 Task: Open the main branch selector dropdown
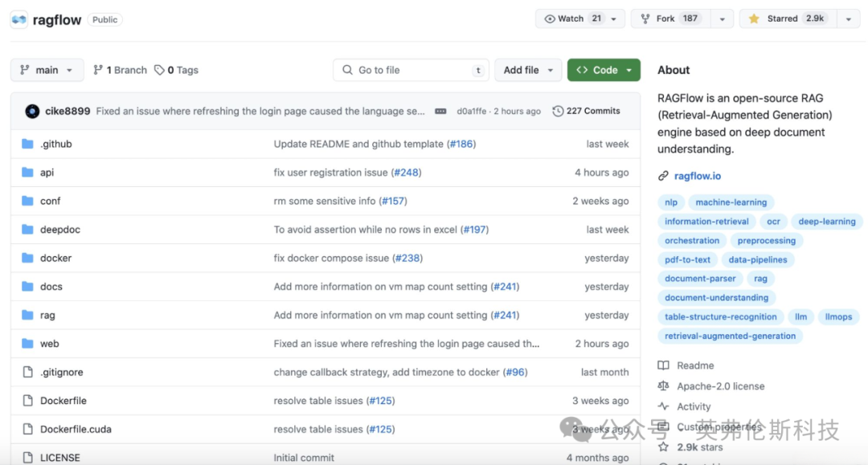click(47, 70)
